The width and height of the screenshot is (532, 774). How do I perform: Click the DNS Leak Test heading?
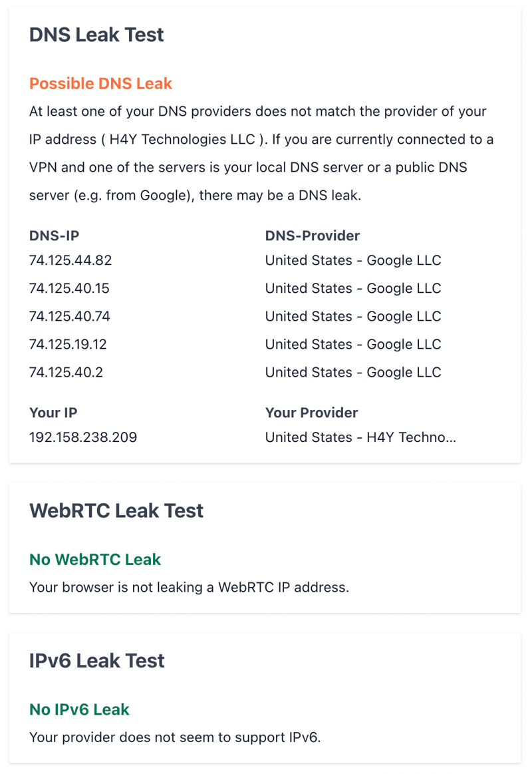tap(96, 35)
